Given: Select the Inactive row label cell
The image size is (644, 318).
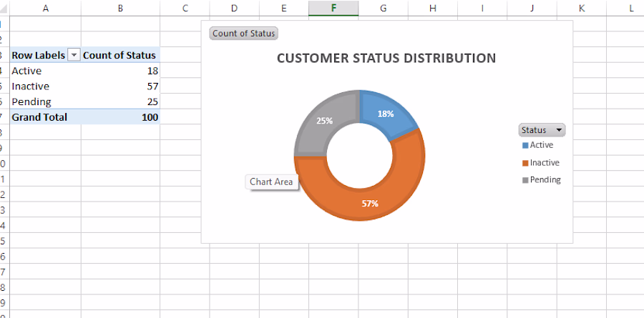Looking at the screenshot, I should pyautogui.click(x=45, y=86).
